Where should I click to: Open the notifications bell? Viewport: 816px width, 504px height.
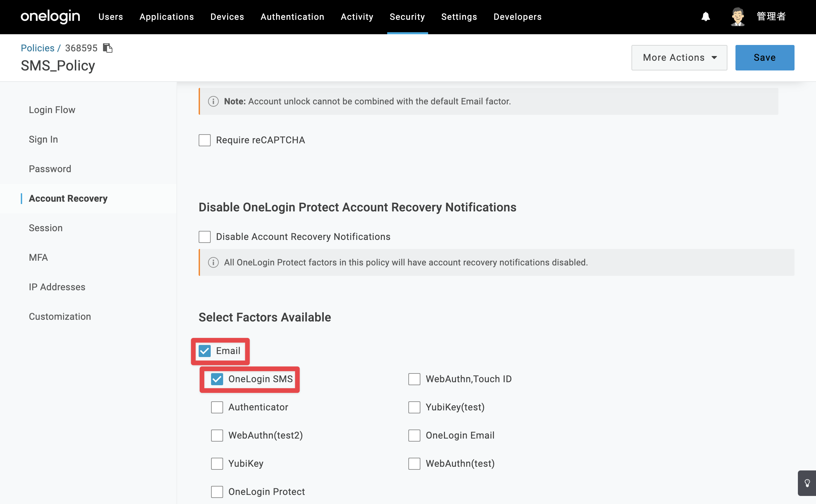click(x=706, y=16)
